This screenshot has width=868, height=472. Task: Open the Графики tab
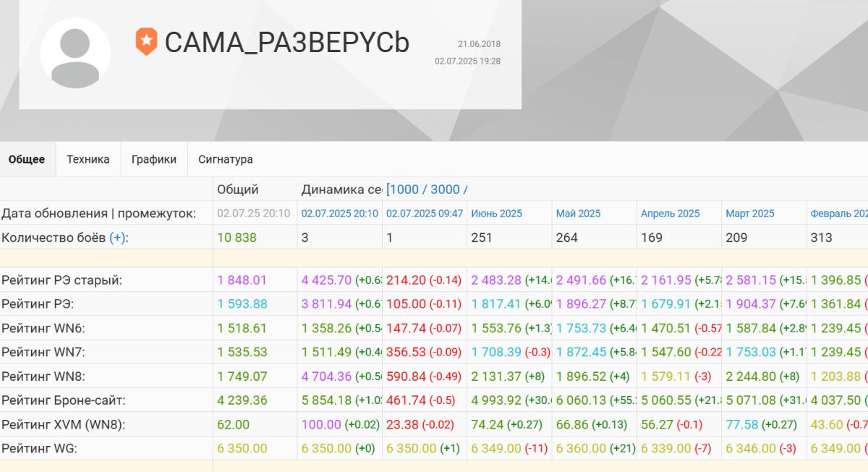(154, 159)
